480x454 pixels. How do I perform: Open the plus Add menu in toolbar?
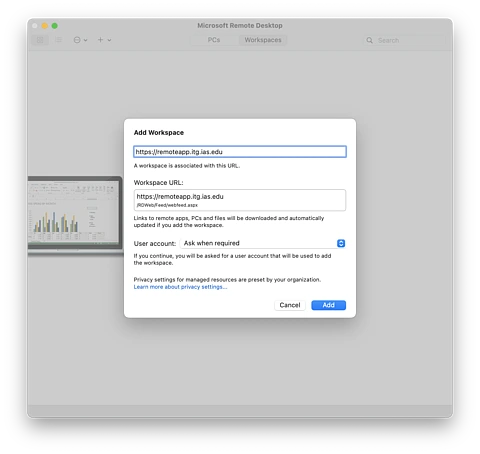104,40
